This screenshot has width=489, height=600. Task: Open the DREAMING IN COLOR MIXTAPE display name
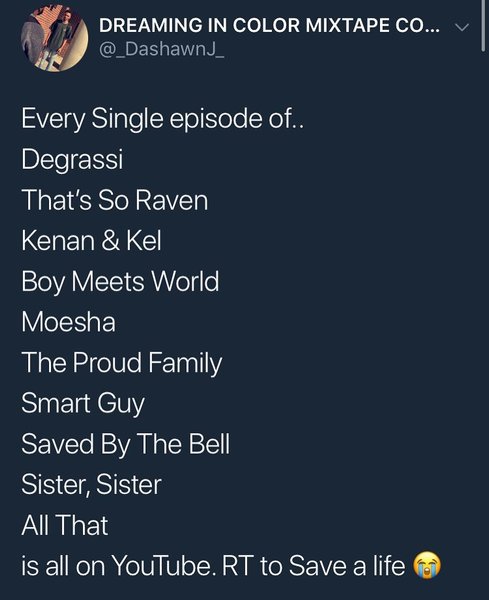(x=270, y=26)
